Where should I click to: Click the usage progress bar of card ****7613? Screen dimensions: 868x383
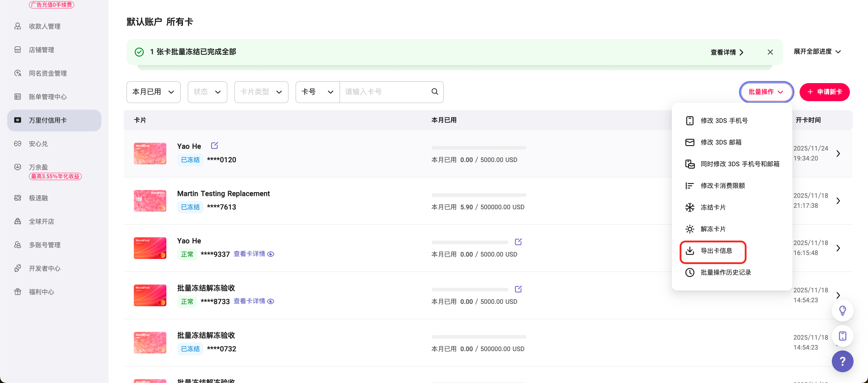[x=479, y=195]
